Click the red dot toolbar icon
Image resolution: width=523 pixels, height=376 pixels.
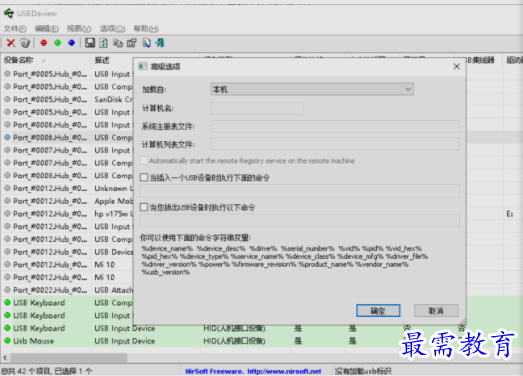44,43
